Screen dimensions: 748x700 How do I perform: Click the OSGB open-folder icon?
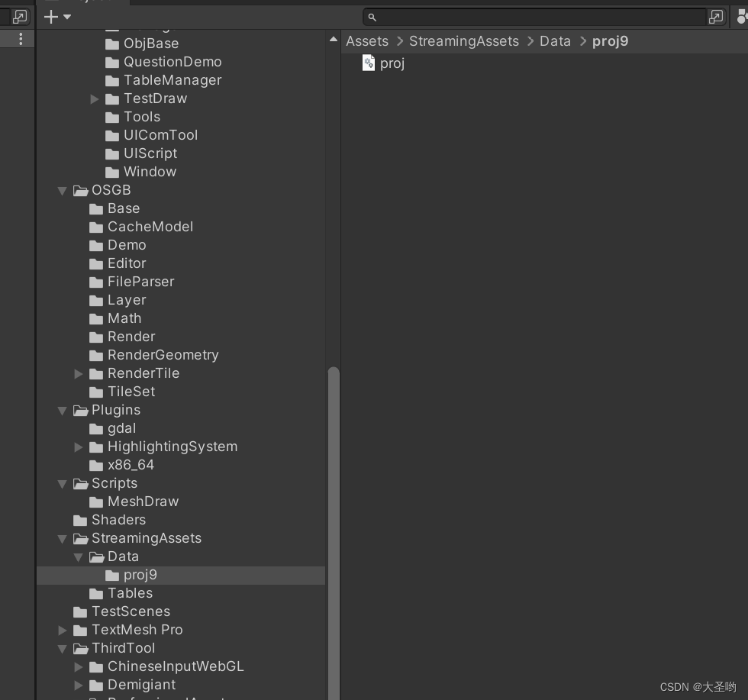point(80,190)
